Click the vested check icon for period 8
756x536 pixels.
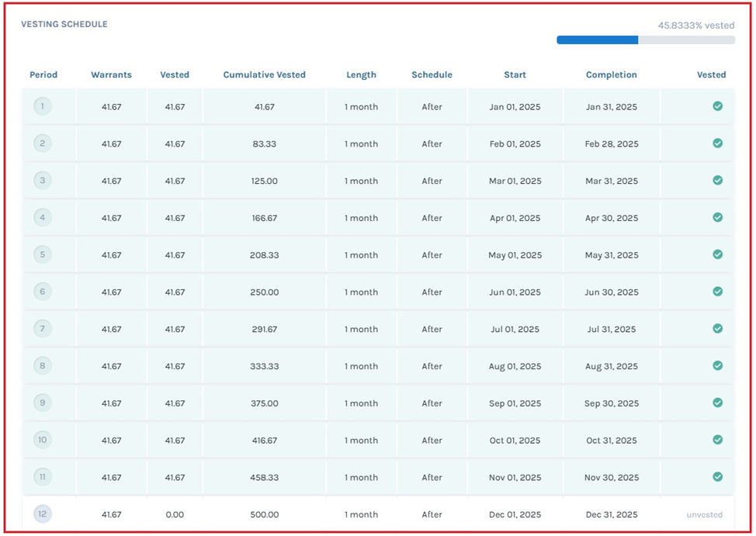[717, 365]
